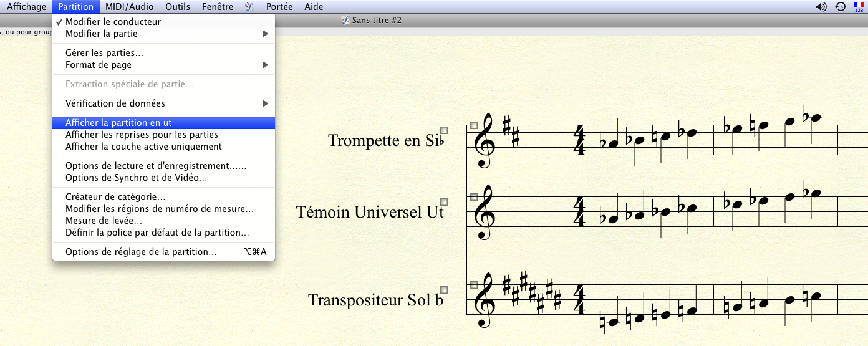Click 4/4 time signature on Transpositeur staff
Screen dimensions: 868x346
tap(580, 300)
